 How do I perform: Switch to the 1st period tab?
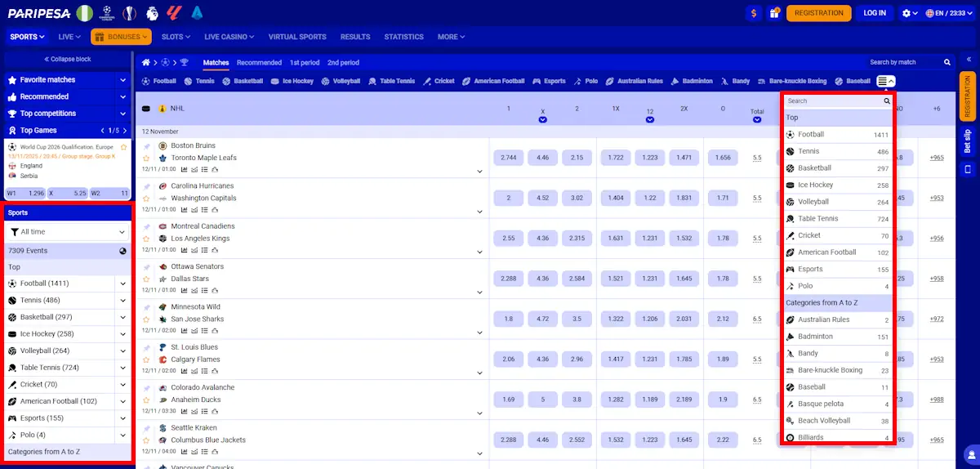[304, 63]
